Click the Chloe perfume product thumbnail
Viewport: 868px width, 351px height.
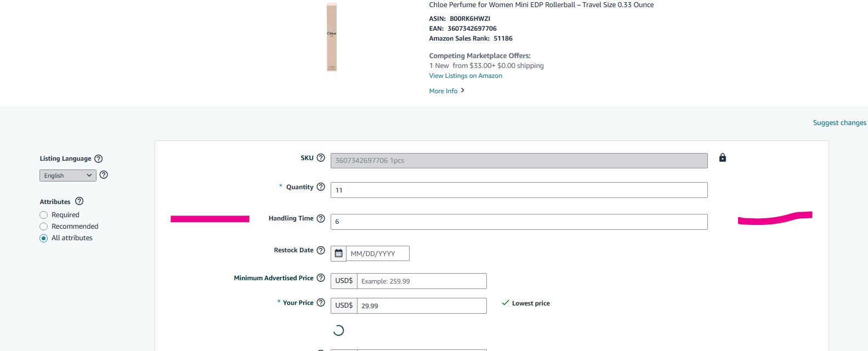point(332,37)
